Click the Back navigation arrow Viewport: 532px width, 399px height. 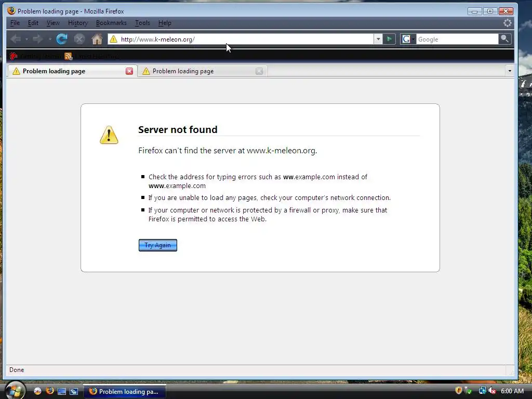point(16,39)
